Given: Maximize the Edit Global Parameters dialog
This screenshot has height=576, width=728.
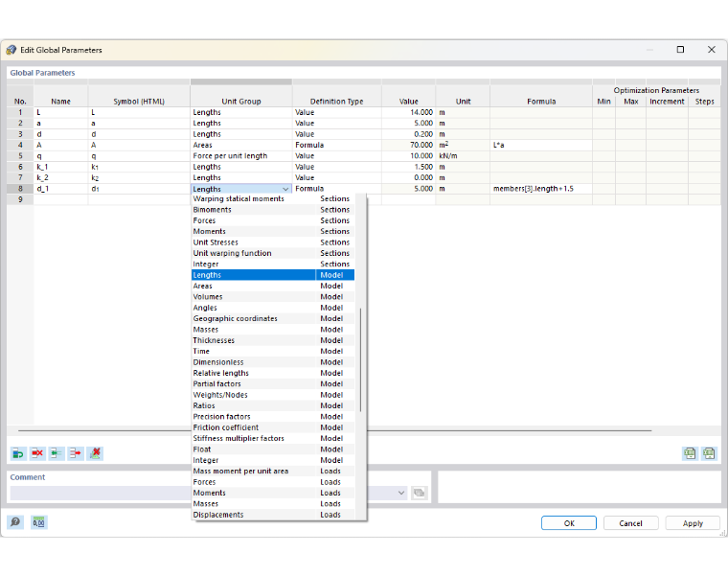Looking at the screenshot, I should coord(680,50).
